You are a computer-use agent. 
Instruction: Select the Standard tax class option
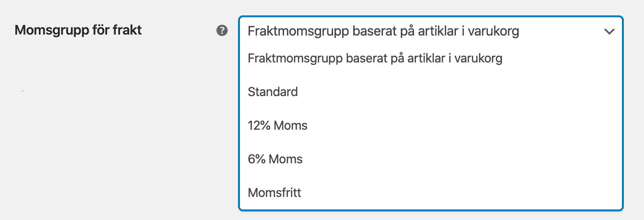click(x=273, y=92)
